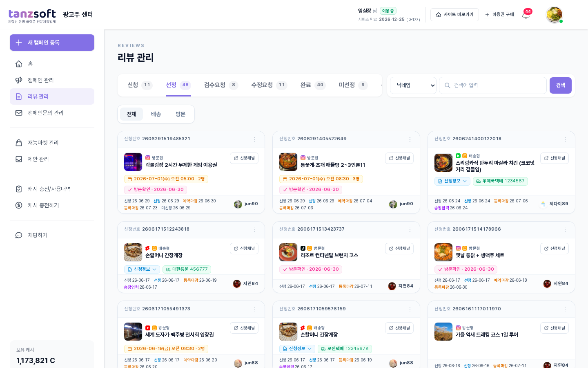Click the coin icon for 캐시 충전하기

19,205
